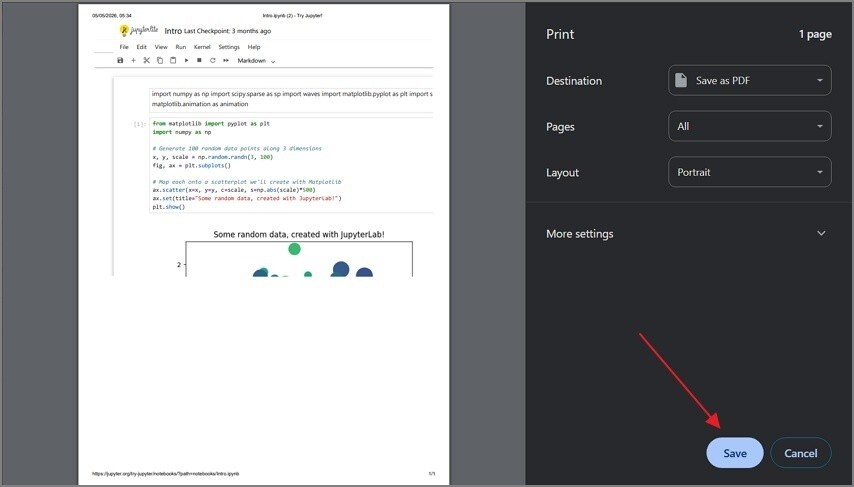The width and height of the screenshot is (854, 487).
Task: Click the insert cell plus icon in preview
Action: coord(133,60)
